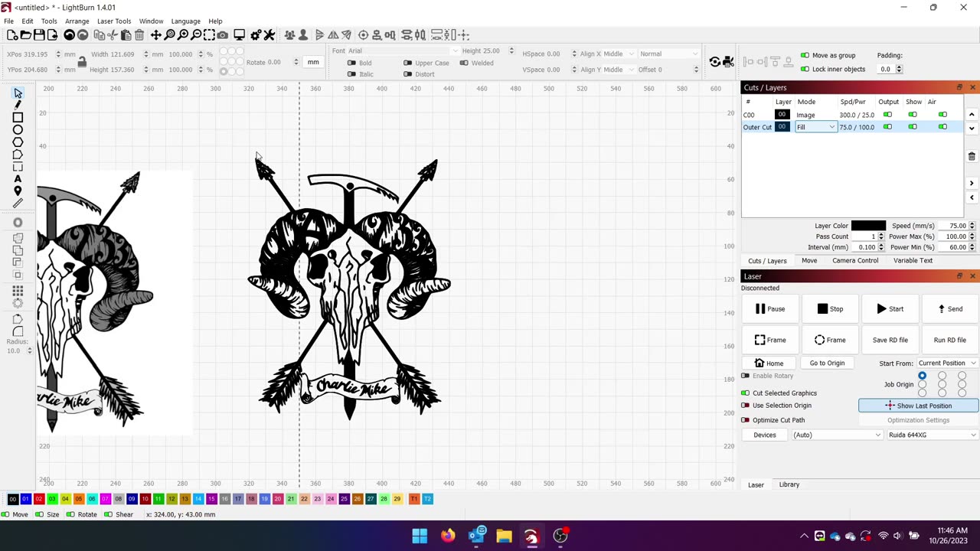
Task: Toggle Move as group switch
Action: [x=805, y=55]
